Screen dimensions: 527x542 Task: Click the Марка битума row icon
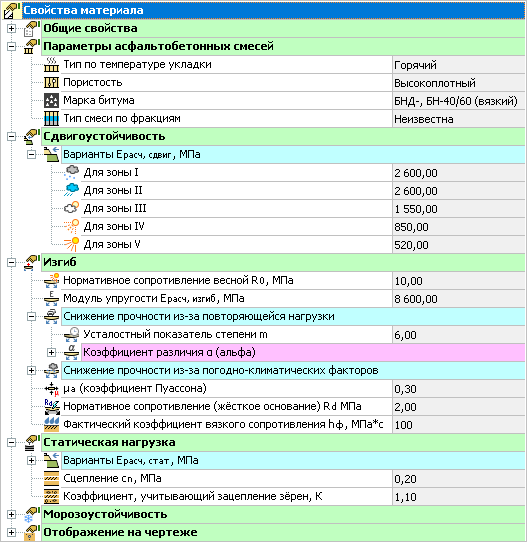click(x=51, y=101)
